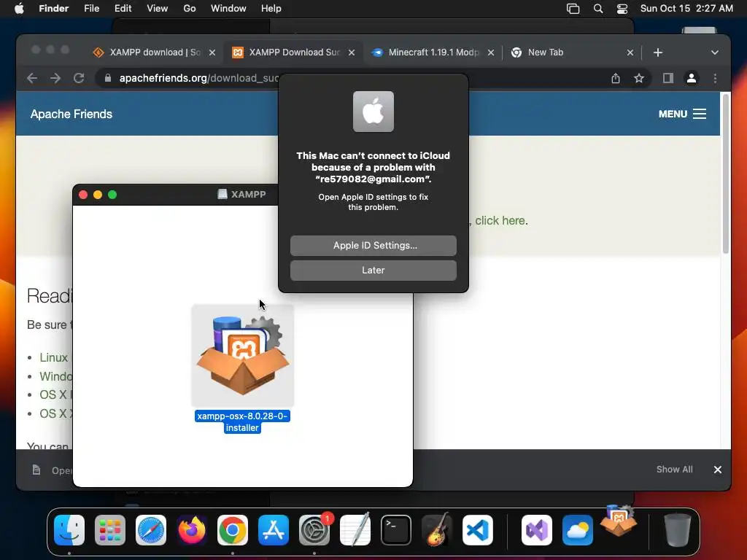
Task: Go back in Chrome
Action: tap(32, 78)
